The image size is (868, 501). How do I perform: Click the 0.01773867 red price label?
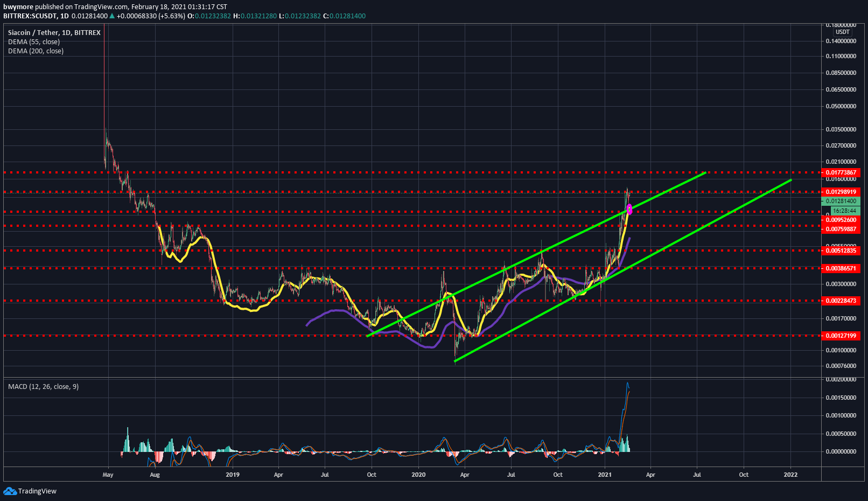(x=841, y=173)
